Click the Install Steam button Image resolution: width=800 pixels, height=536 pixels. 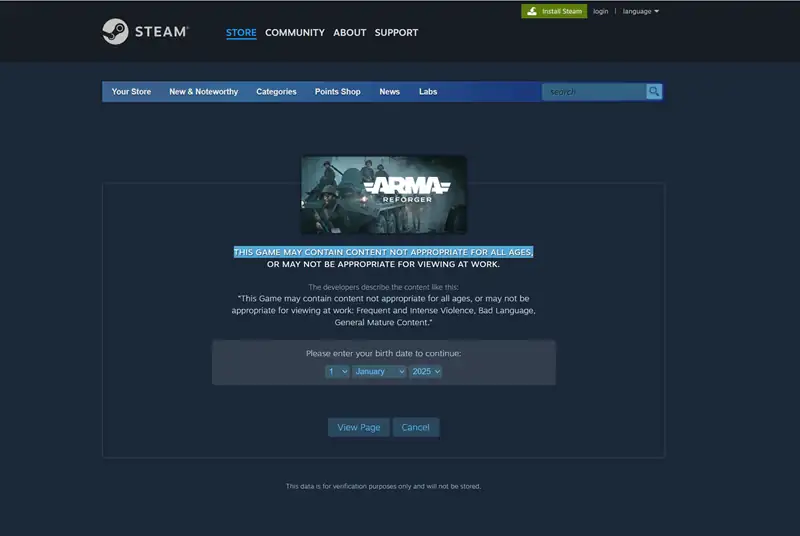click(554, 11)
